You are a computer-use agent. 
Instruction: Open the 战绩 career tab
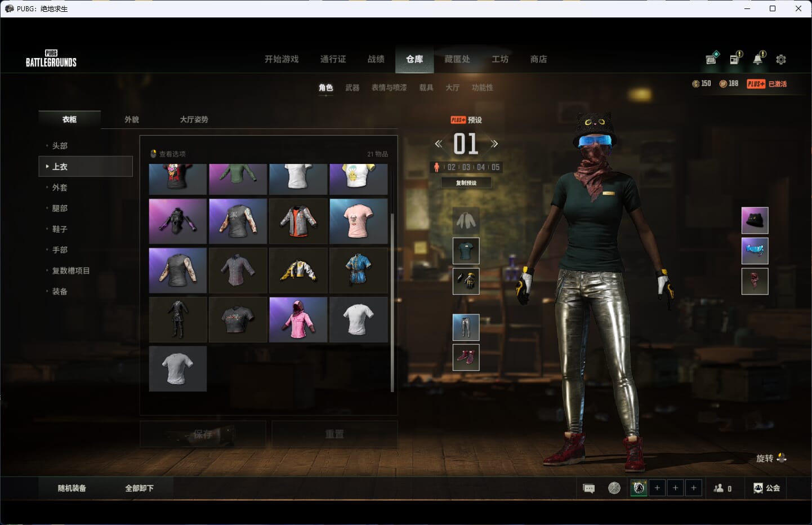point(376,59)
